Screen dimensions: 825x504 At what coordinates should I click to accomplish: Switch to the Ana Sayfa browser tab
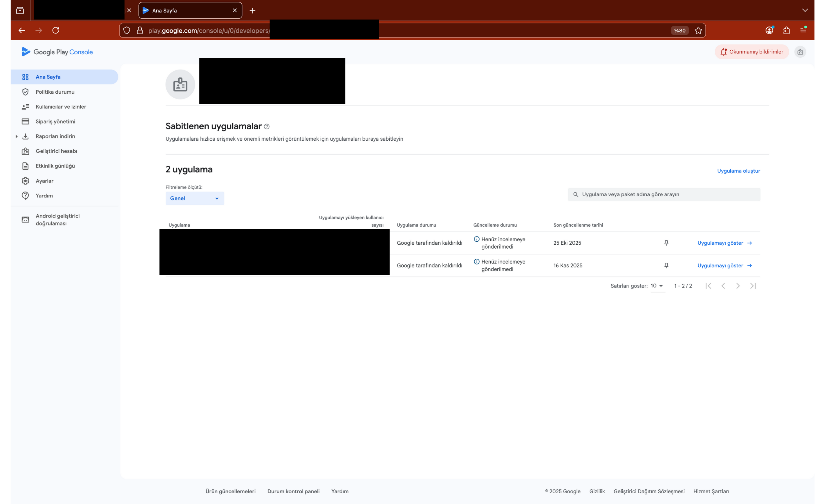190,10
